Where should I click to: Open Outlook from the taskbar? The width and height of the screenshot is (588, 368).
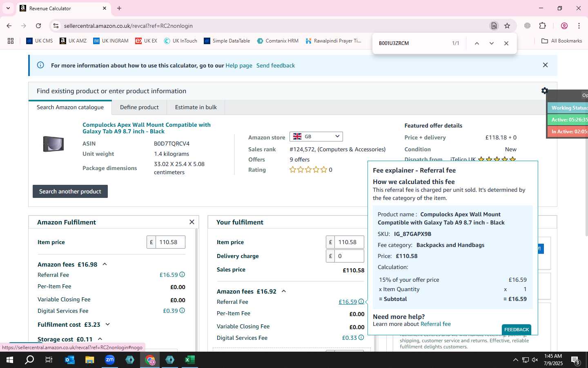(70, 360)
